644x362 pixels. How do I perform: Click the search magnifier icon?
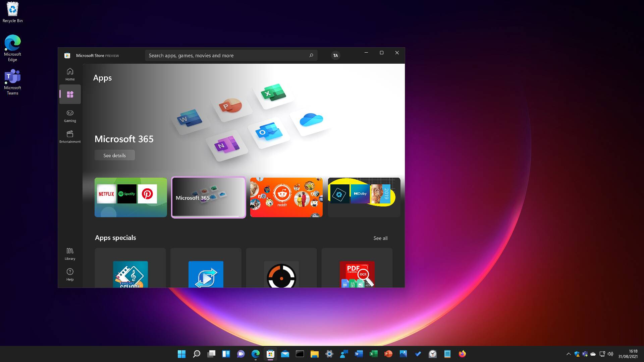311,55
